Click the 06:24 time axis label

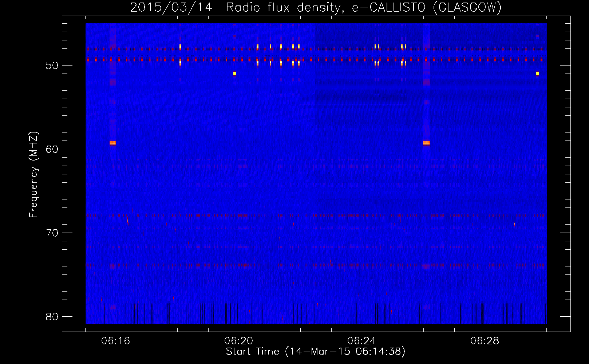(362, 341)
